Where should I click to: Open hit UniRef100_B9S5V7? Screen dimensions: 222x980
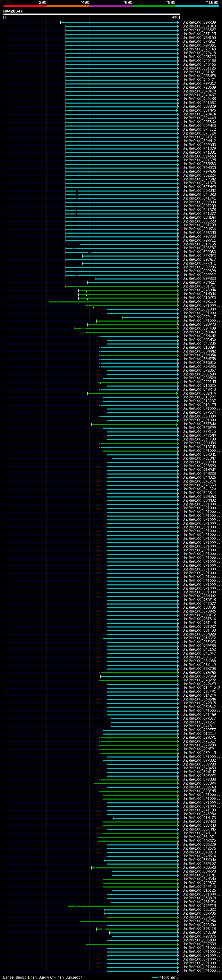pos(199,30)
